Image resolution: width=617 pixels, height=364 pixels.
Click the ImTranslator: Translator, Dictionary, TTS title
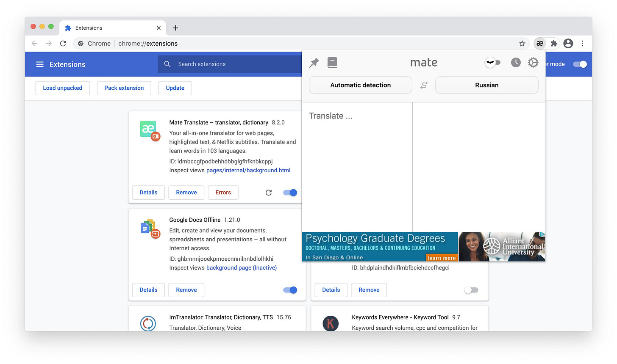pos(221,317)
